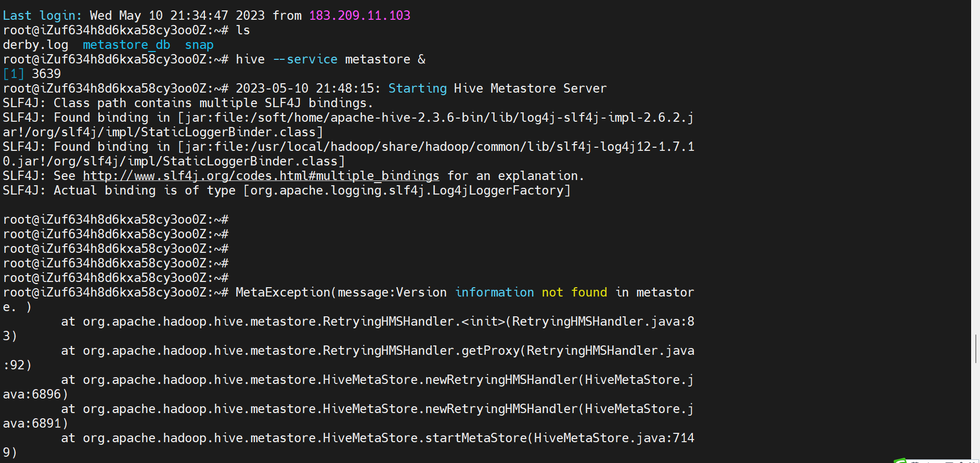The height and width of the screenshot is (463, 980).
Task: Click the background job PID 3639
Action: pos(46,74)
